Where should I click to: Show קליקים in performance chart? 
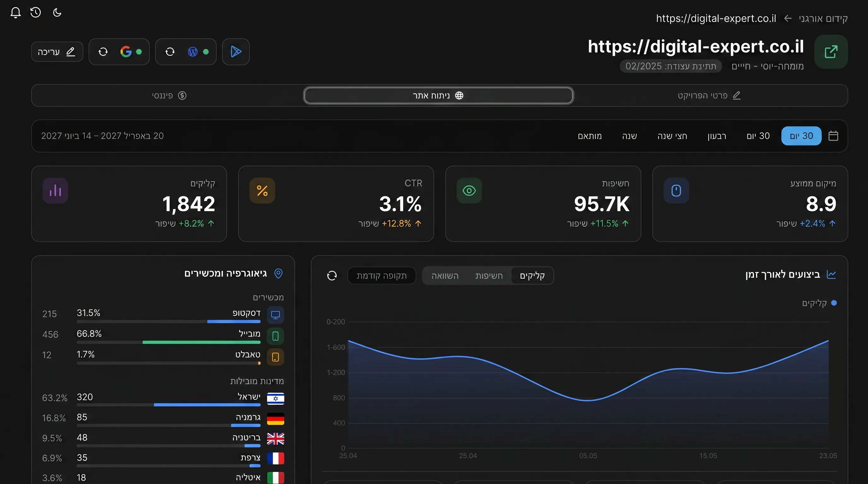tap(532, 276)
